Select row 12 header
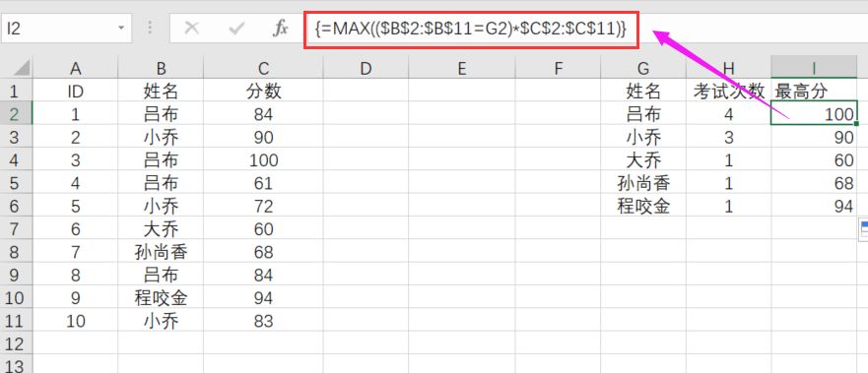This screenshot has width=868, height=373. 16,343
